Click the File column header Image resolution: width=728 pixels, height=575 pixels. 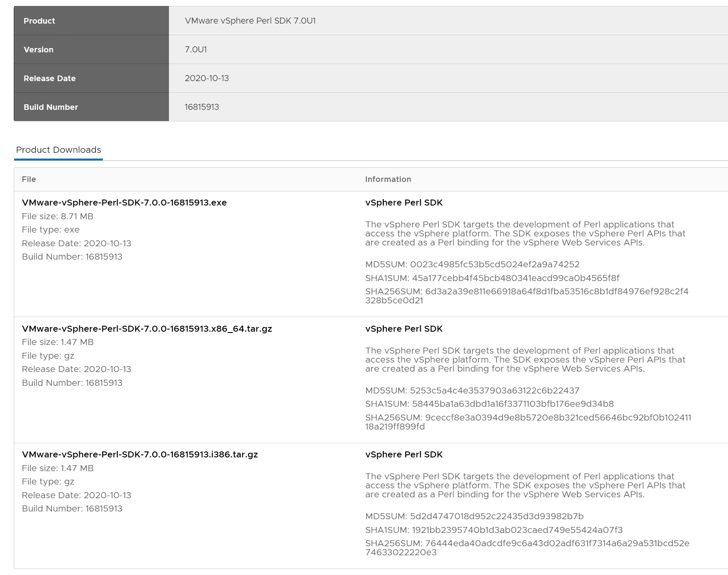coord(29,179)
